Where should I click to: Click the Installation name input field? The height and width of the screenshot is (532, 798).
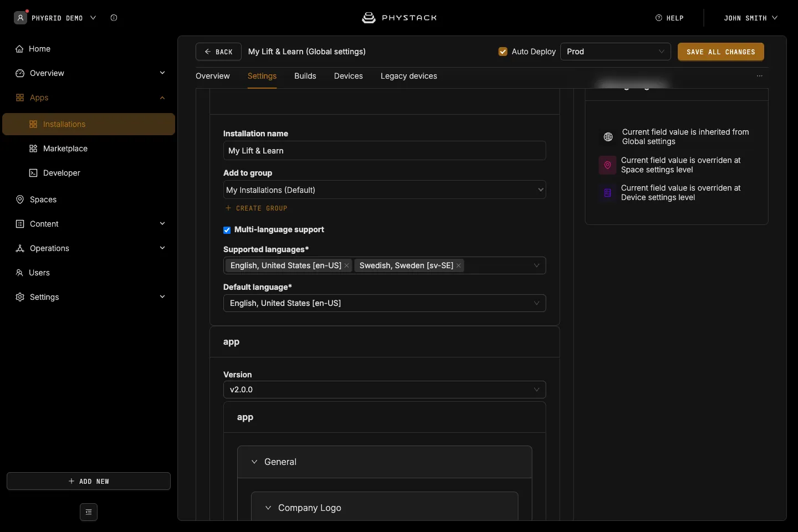click(x=385, y=151)
